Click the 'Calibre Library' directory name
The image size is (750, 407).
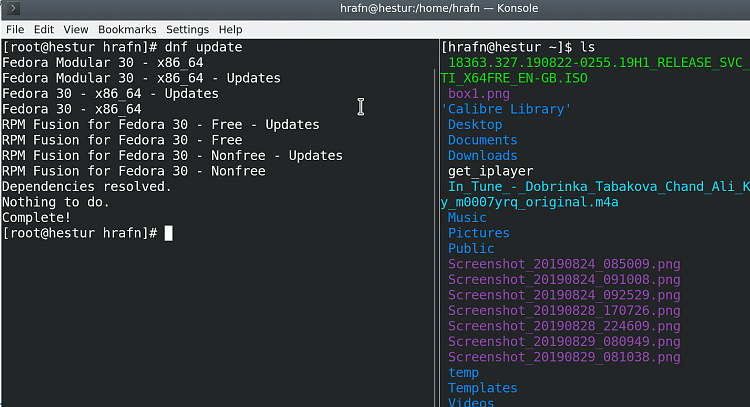506,109
